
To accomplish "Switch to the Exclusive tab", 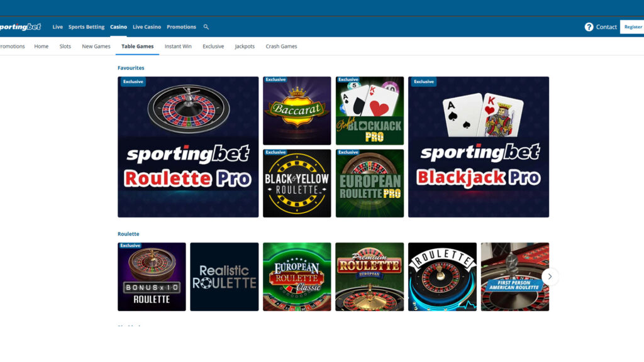I will coord(213,47).
